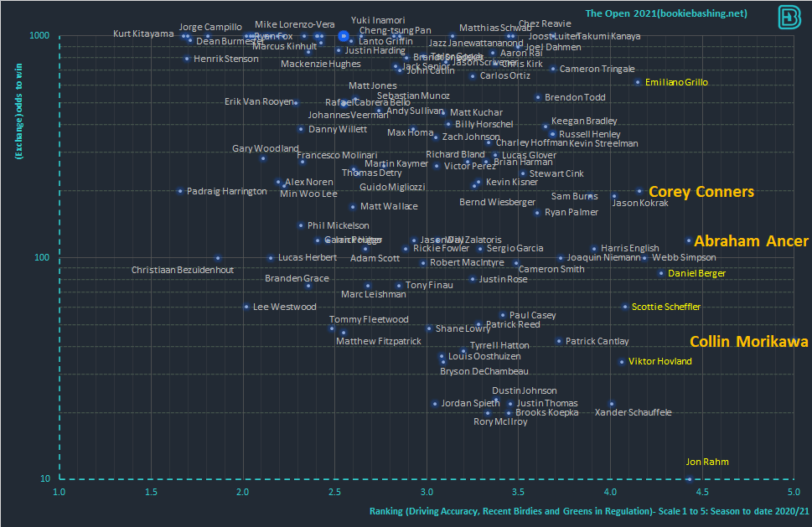Select the "Harris English" label
Screen dimensions: 812x527
[x=629, y=249]
